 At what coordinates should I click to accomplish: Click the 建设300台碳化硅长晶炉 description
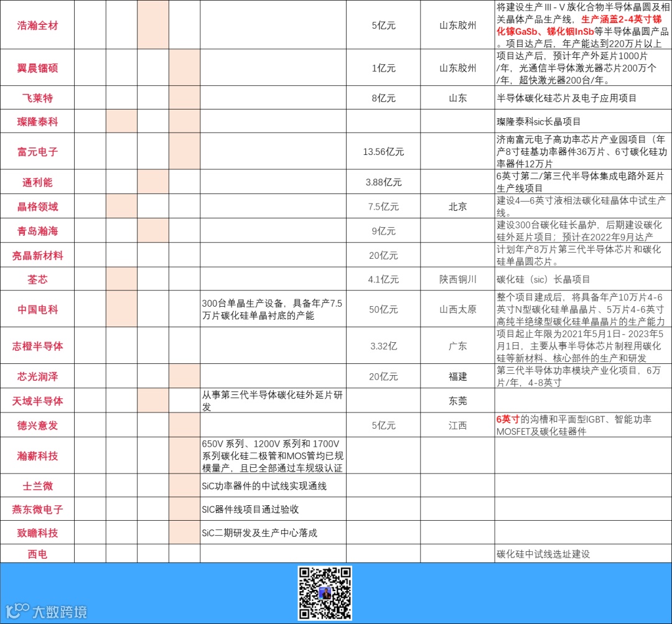[x=583, y=231]
